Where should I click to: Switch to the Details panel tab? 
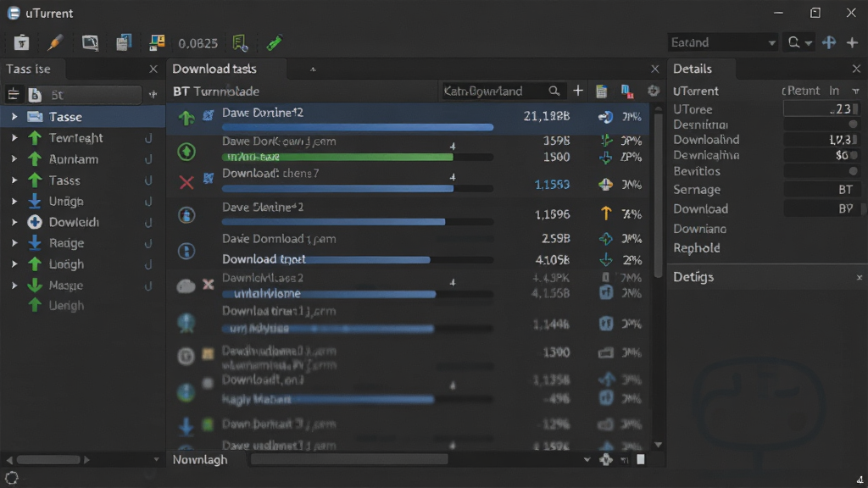click(x=693, y=69)
